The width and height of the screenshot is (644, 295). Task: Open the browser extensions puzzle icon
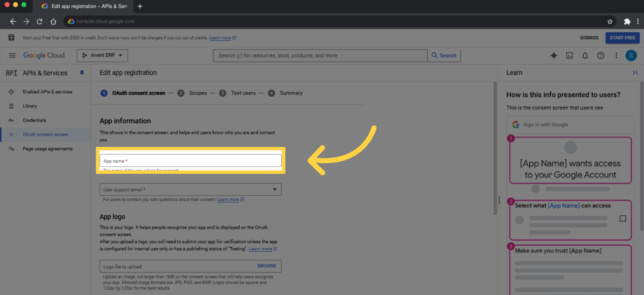(x=627, y=21)
